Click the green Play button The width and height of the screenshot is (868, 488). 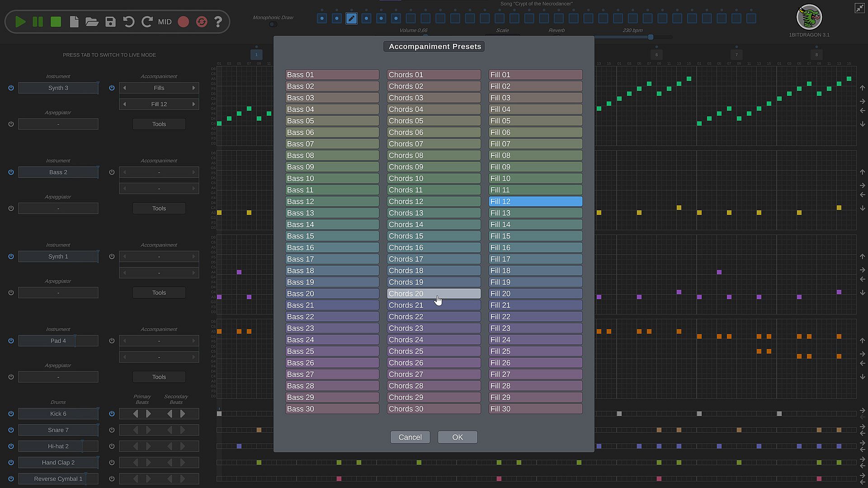[20, 22]
